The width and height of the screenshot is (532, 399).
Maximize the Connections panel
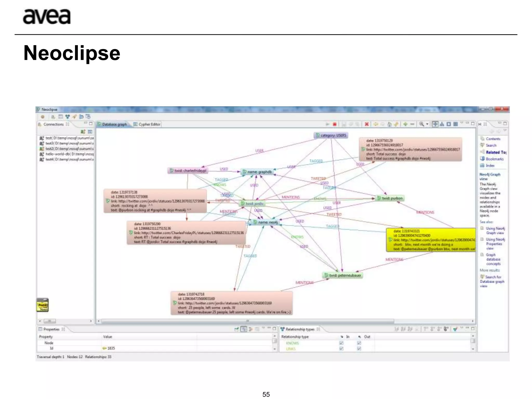pyautogui.click(x=91, y=123)
